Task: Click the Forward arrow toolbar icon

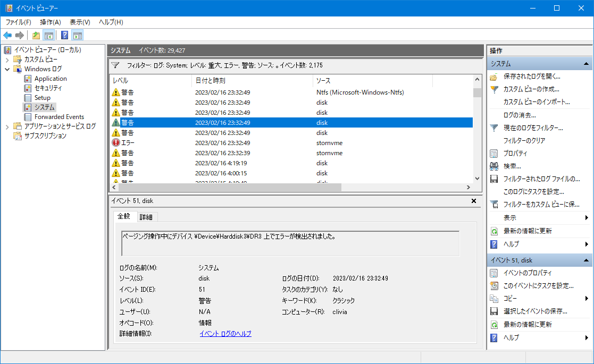Action: [20, 36]
